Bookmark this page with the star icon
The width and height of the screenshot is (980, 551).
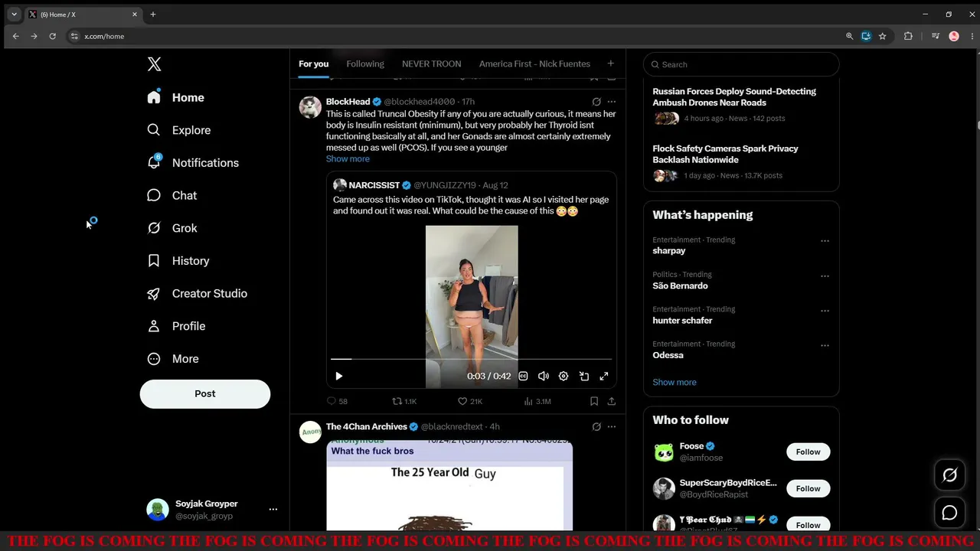click(882, 36)
